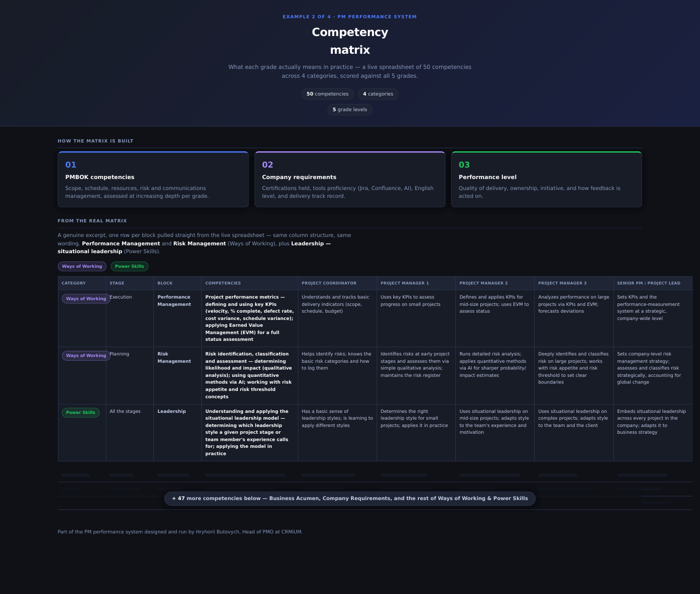Select the '01 PMBOK competencies' card
Image resolution: width=700 pixels, height=594 pixels.
click(153, 180)
